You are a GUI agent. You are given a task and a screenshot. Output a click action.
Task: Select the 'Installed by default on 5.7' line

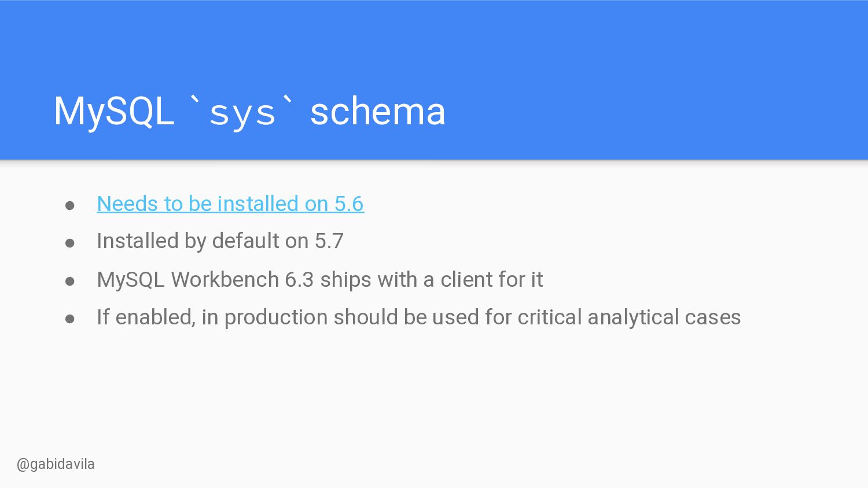tap(220, 241)
